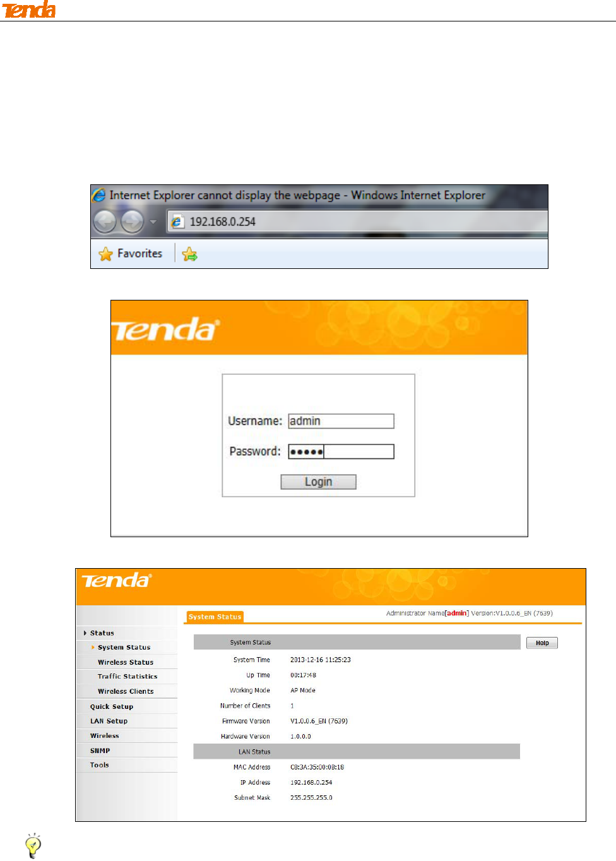The height and width of the screenshot is (861, 616).
Task: Open Tools menu item
Action: (99, 765)
